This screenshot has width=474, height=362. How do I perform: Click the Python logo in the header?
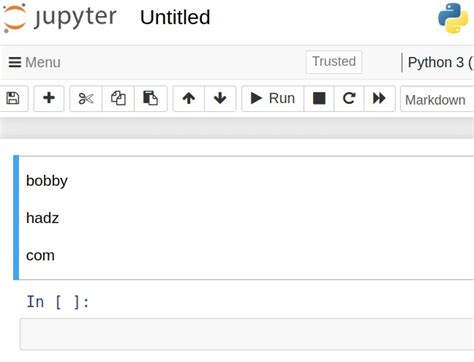coord(453,18)
